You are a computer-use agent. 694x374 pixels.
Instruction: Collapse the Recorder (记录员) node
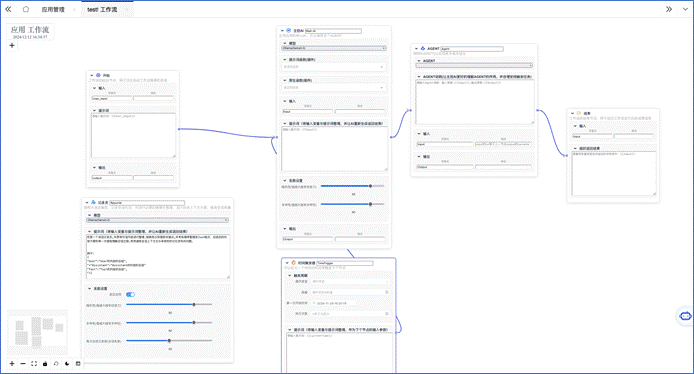coord(87,203)
